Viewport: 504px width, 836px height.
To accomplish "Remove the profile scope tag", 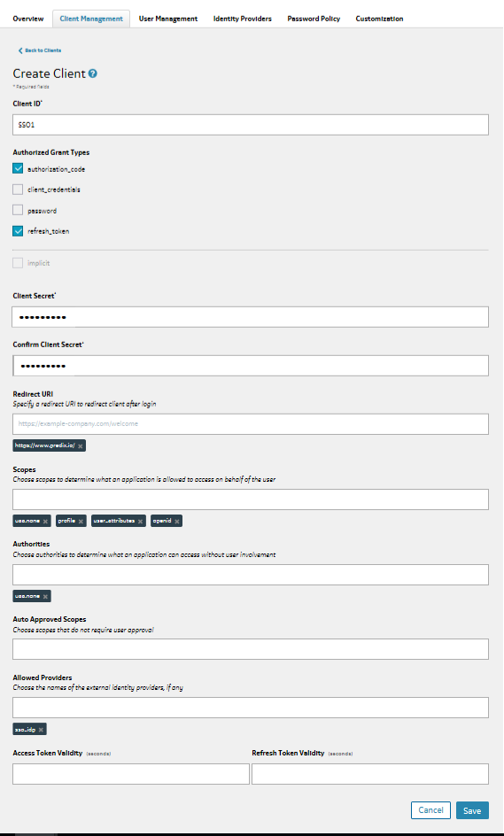I will tap(81, 522).
